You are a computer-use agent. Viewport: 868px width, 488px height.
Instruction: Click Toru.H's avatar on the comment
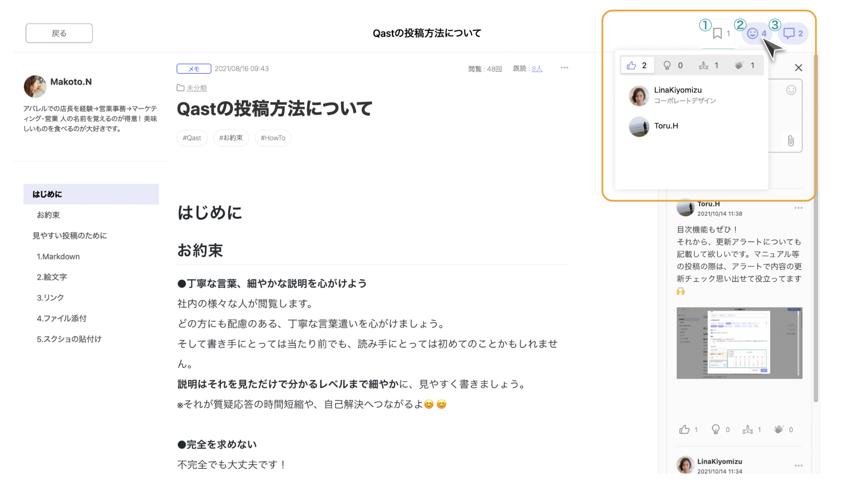point(685,208)
